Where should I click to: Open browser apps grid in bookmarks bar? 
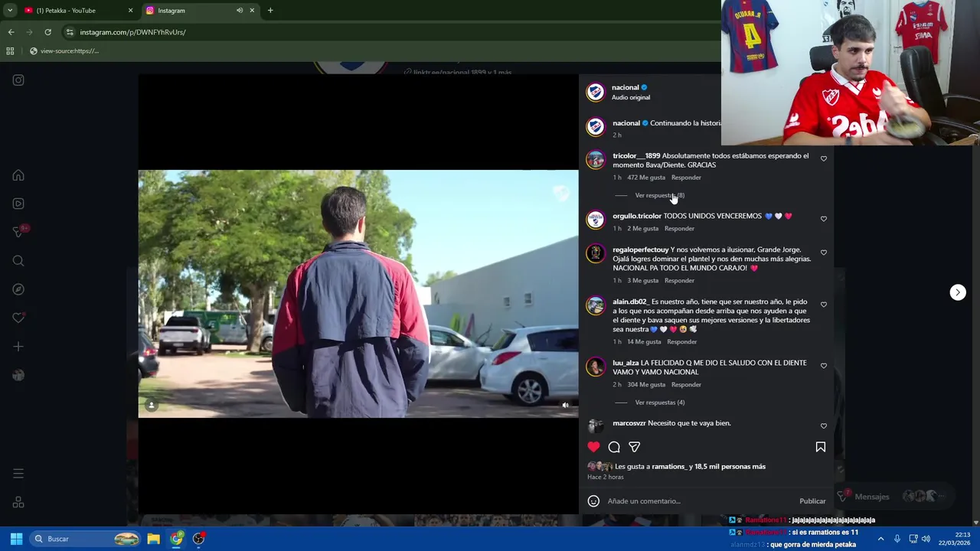(x=10, y=51)
